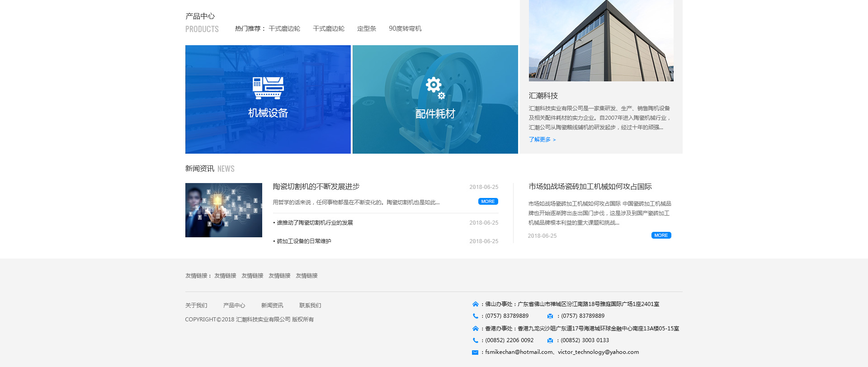Click the machinery equipment icon on blue tile

point(268,88)
